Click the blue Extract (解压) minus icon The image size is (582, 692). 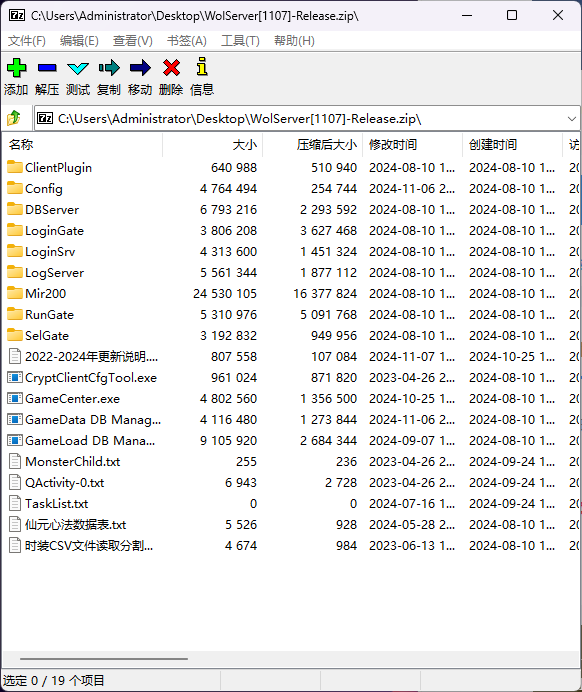coord(47,68)
